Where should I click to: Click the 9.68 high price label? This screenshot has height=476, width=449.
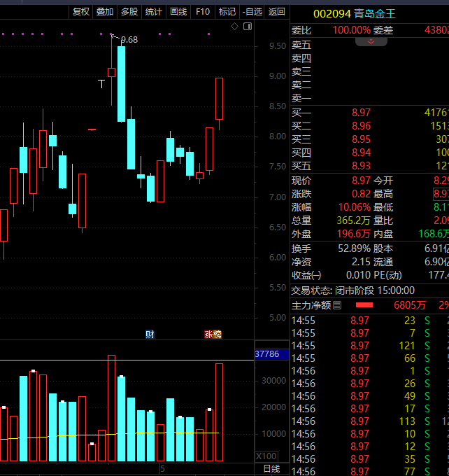pos(129,40)
